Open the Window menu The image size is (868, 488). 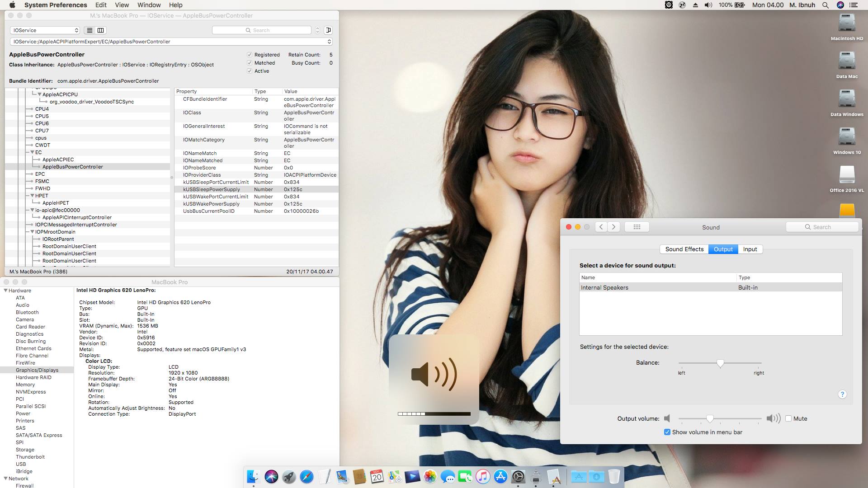point(149,5)
